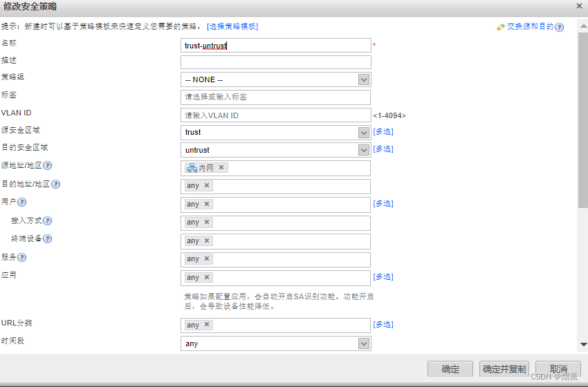The height and width of the screenshot is (387, 588).
Task: Open help icon next to 源地址/地区
Action: tap(47, 166)
